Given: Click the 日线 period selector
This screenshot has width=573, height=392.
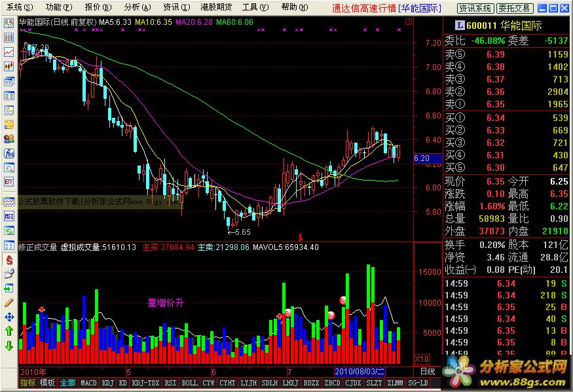Looking at the screenshot, I should tap(427, 372).
